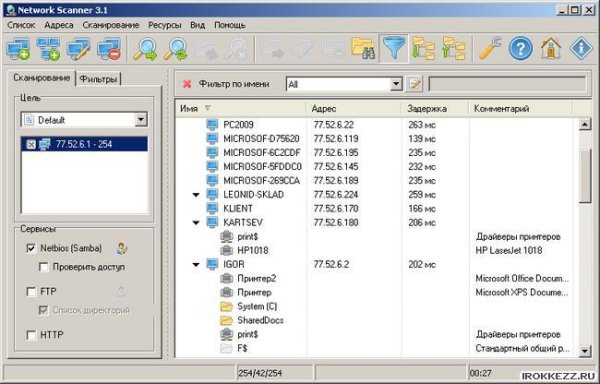600x384 pixels.
Task: Select the first print$ share under KARTSEV
Action: pyautogui.click(x=248, y=237)
